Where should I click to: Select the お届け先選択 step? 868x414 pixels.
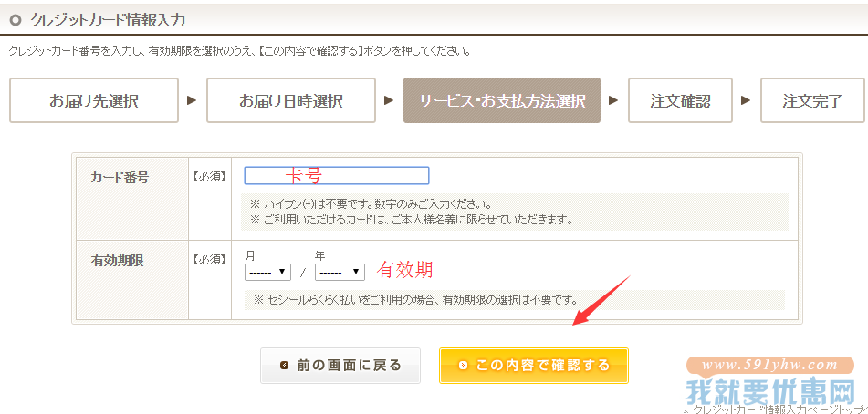point(93,100)
